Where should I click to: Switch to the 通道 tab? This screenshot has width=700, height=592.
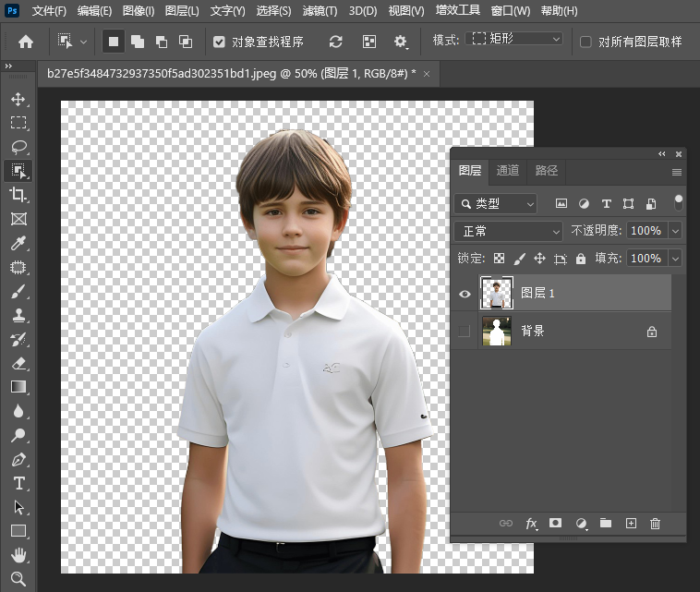[x=508, y=171]
